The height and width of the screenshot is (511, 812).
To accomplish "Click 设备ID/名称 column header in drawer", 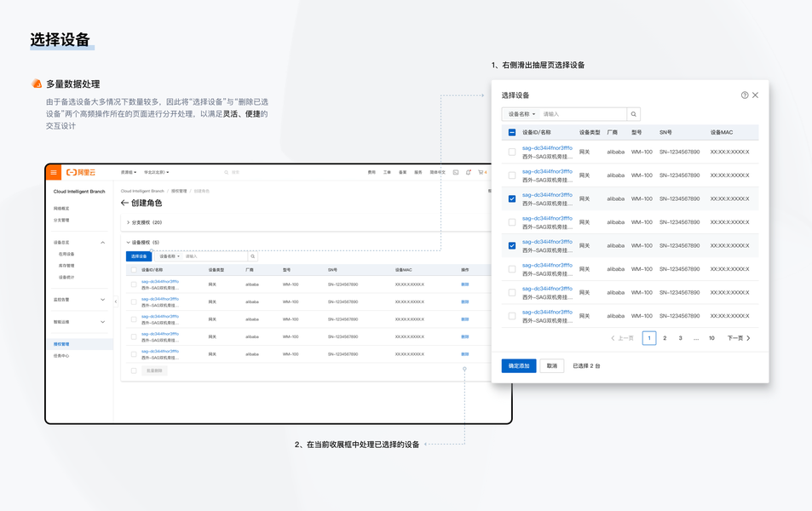I will point(537,133).
